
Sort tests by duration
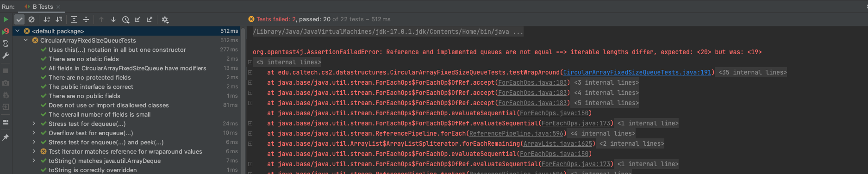(59, 19)
